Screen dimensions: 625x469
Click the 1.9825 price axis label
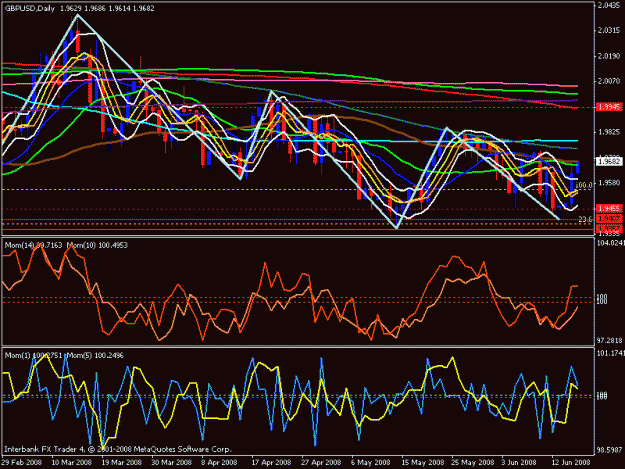(x=609, y=132)
